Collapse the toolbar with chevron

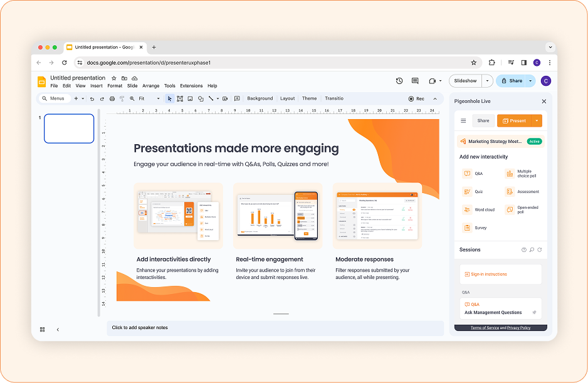click(435, 98)
